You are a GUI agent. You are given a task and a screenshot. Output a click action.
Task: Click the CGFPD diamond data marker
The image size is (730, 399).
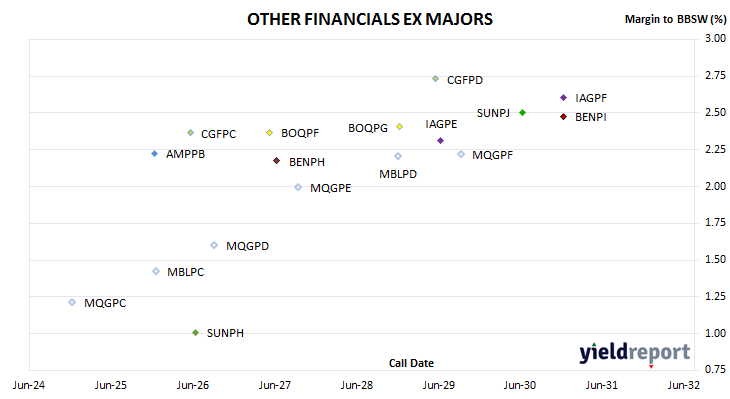(435, 79)
